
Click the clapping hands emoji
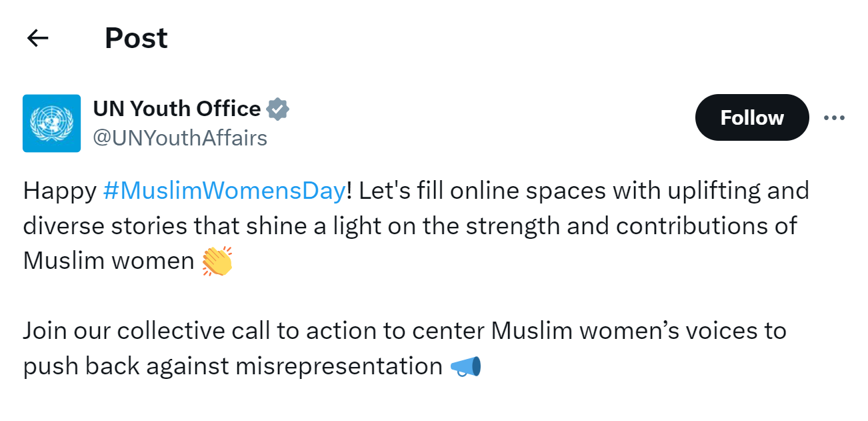217,261
